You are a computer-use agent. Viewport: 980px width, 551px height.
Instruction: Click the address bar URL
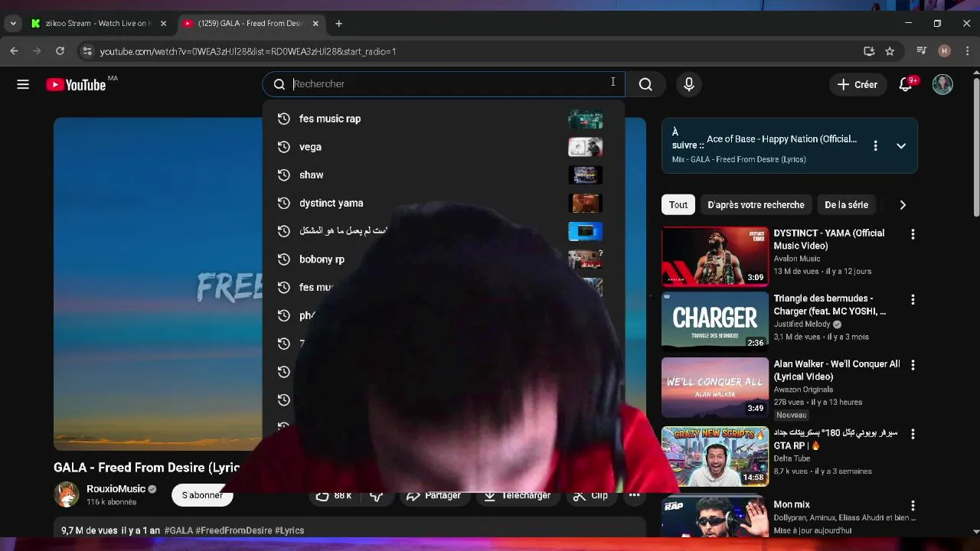(x=247, y=51)
